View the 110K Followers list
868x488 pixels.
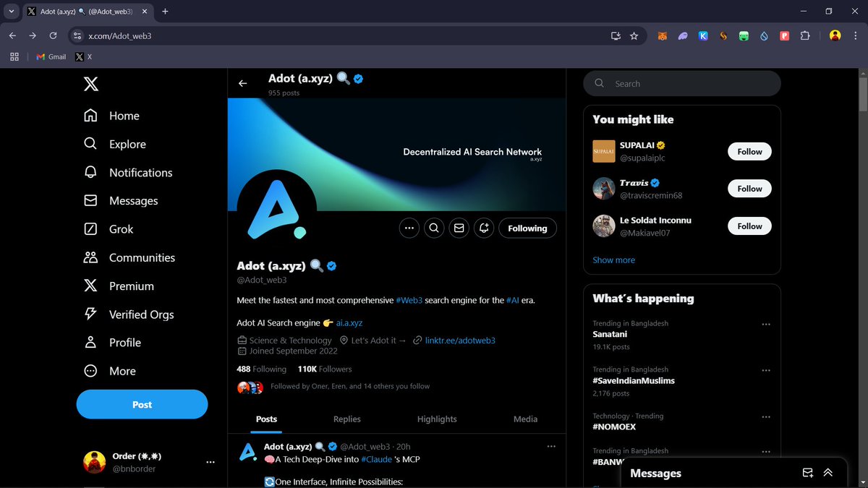click(x=325, y=369)
